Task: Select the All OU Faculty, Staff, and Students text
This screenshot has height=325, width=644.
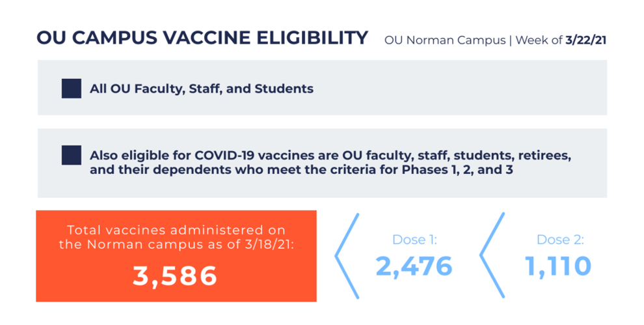Action: click(201, 89)
